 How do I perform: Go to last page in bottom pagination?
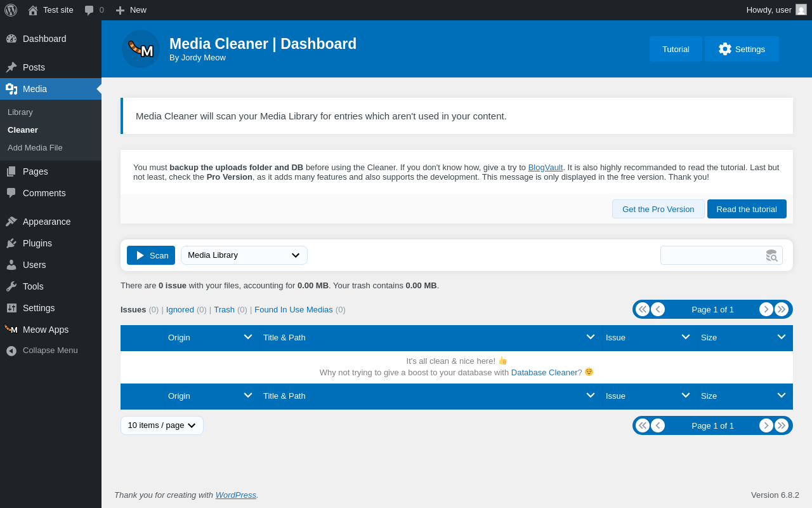click(x=782, y=425)
